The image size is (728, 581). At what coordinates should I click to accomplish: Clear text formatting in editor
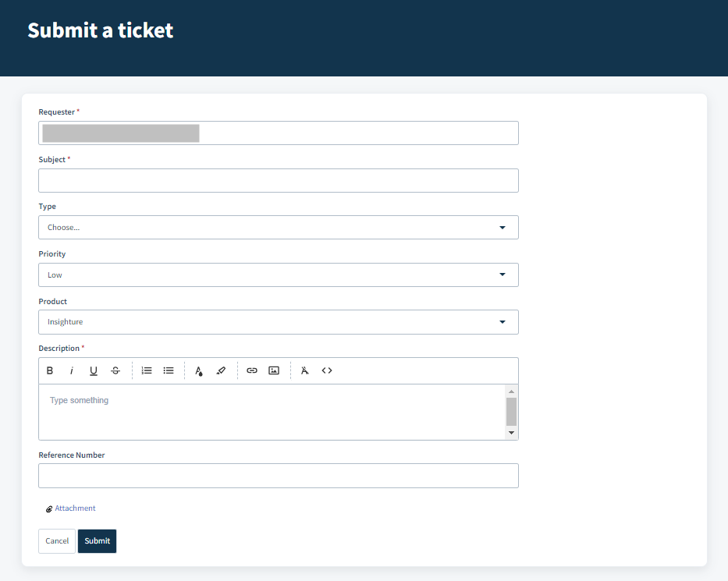click(x=304, y=370)
